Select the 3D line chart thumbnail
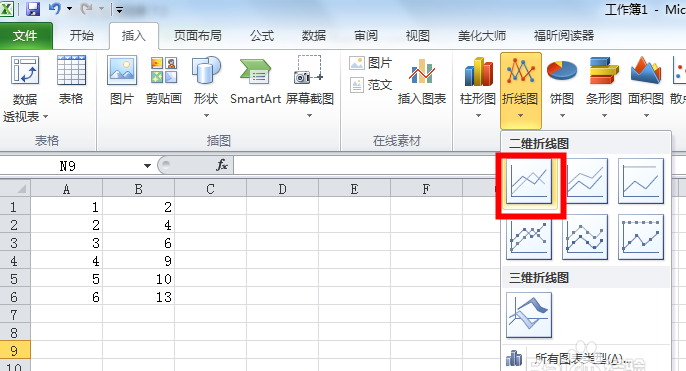 tap(529, 315)
